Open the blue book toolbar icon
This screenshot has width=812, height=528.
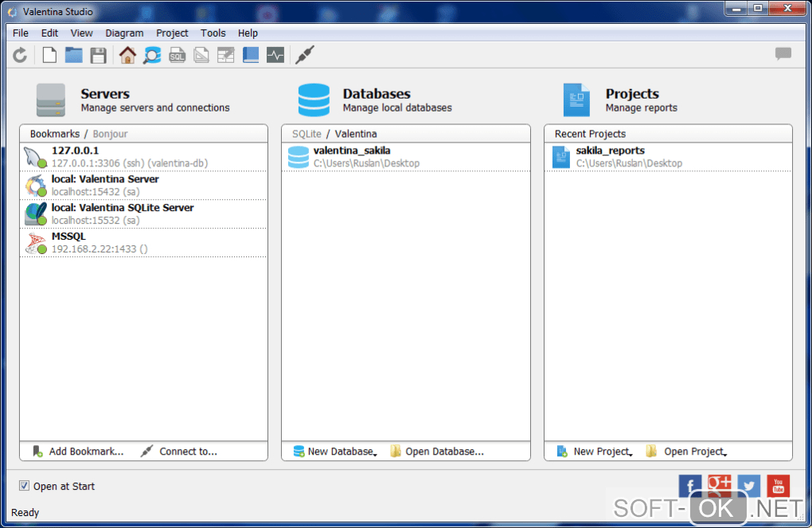(x=251, y=55)
